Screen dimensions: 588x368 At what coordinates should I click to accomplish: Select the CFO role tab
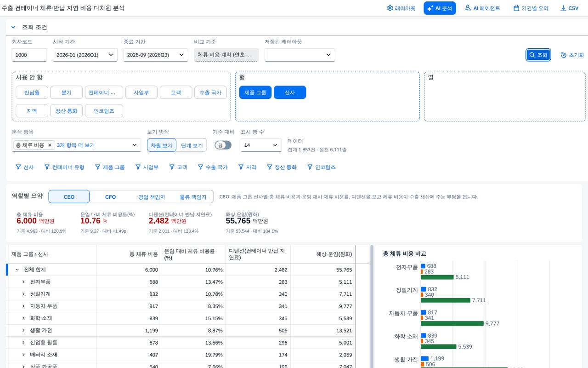110,197
